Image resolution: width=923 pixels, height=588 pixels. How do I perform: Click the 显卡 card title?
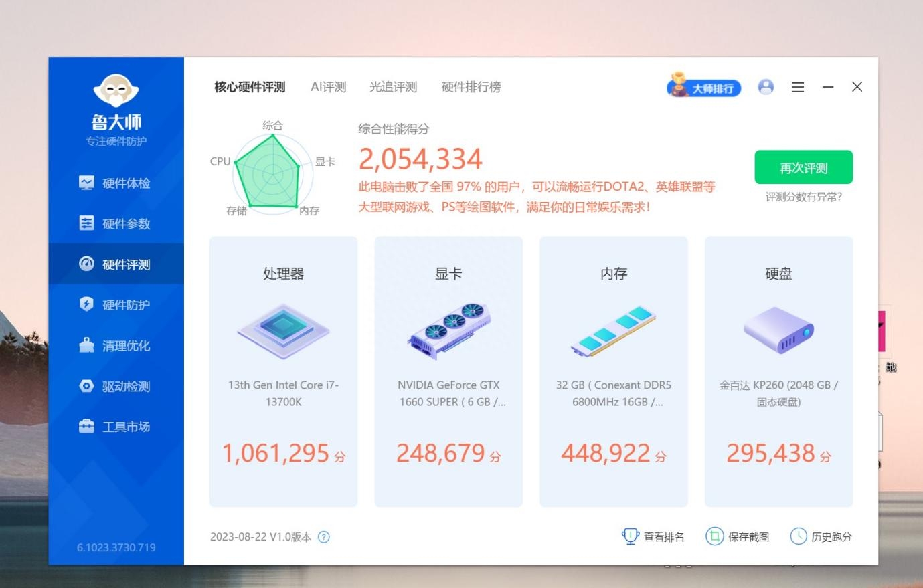(448, 274)
